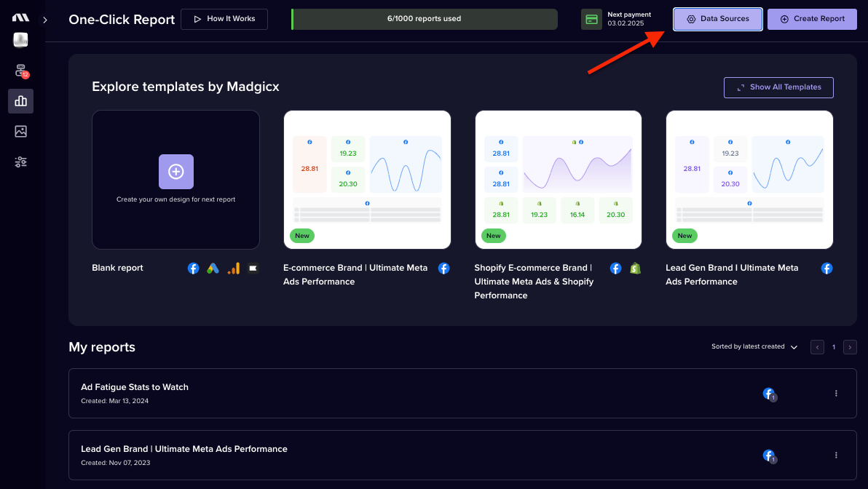Open the account avatar in sidebar
Image resolution: width=868 pixels, height=489 pixels.
[20, 40]
